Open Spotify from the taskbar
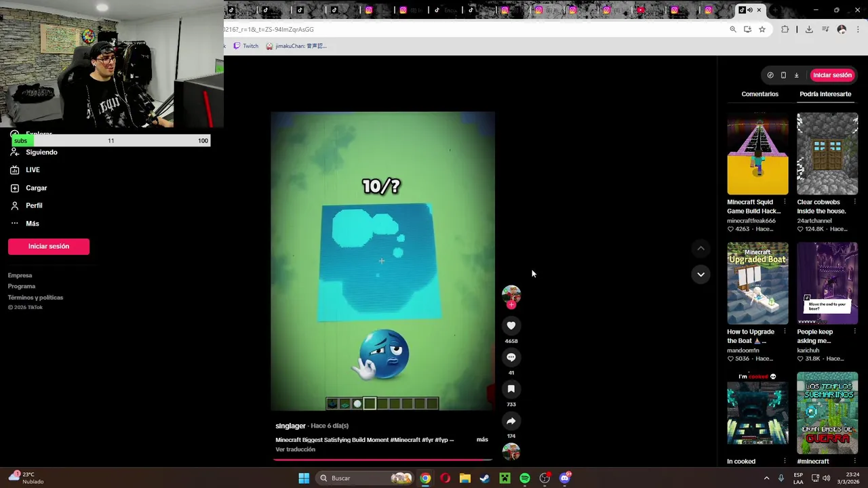 (x=525, y=479)
